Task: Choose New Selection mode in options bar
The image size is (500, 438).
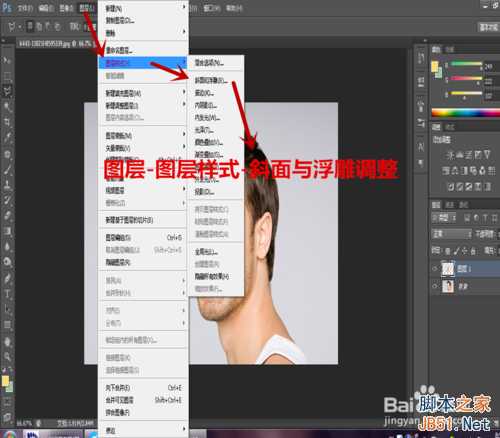Action: 30,26
